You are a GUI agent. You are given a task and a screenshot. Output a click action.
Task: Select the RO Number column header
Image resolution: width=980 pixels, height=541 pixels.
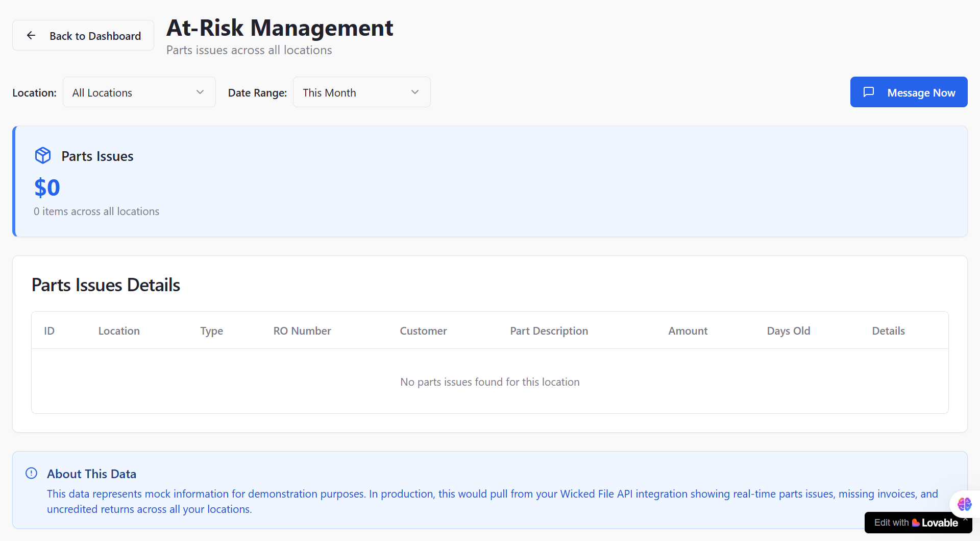pos(302,331)
